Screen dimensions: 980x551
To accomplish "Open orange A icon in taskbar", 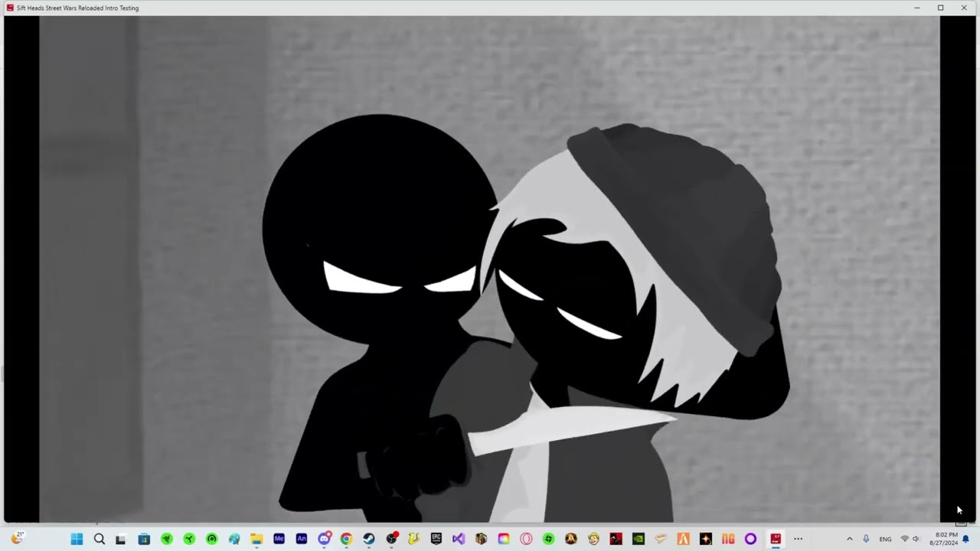I will pos(683,539).
